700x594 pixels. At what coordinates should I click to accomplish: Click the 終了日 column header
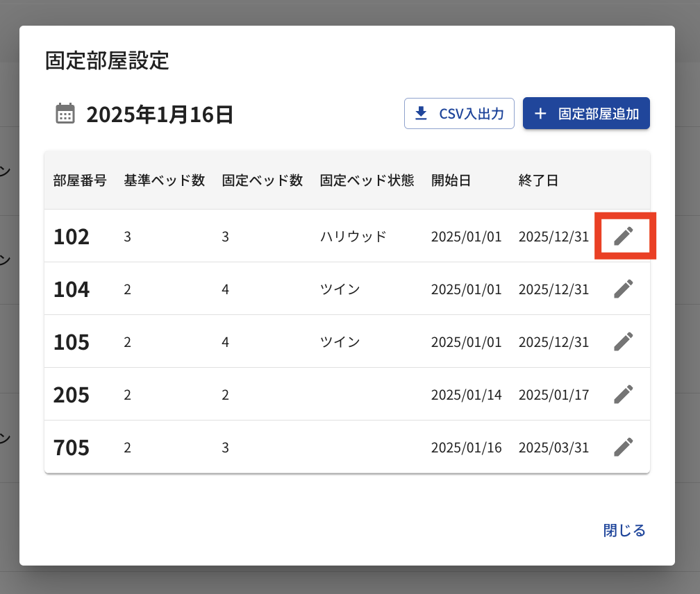tap(538, 180)
